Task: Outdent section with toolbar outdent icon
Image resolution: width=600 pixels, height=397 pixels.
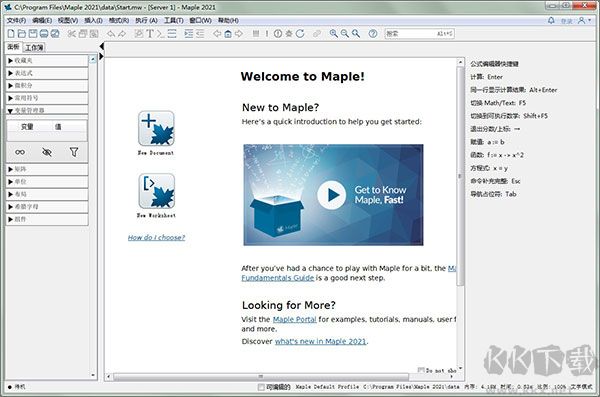Action: point(200,34)
